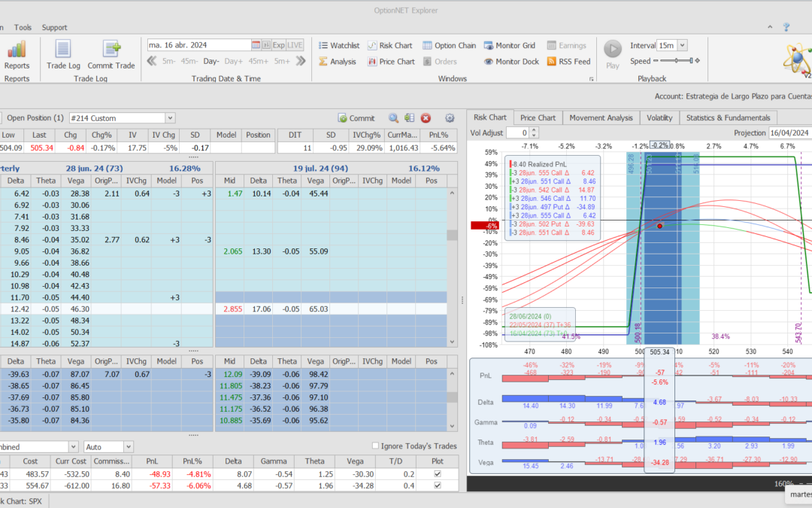Switch to the Movement Analysis tab

tap(601, 117)
